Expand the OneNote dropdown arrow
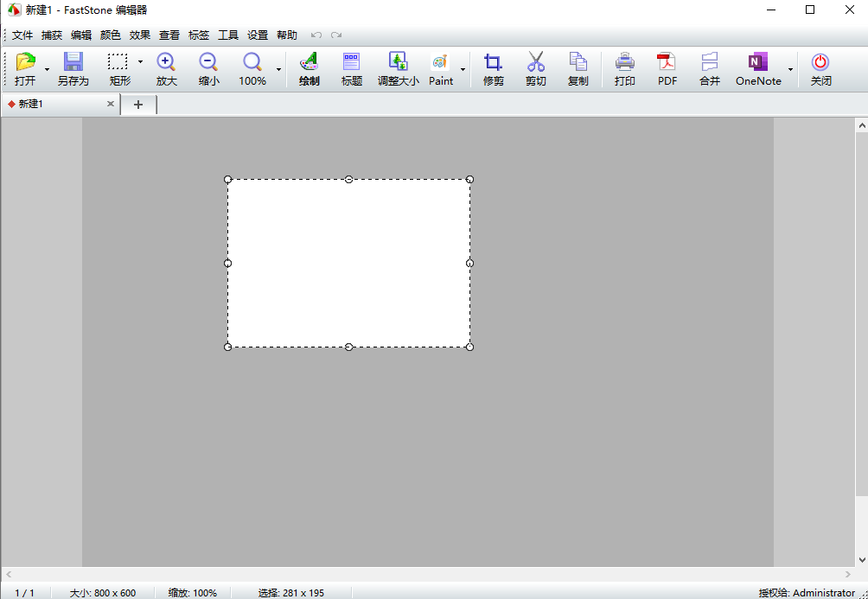Image resolution: width=868 pixels, height=599 pixels. tap(790, 69)
